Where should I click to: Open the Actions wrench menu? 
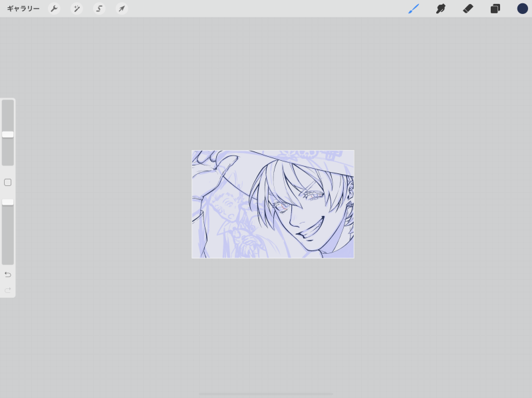(54, 9)
